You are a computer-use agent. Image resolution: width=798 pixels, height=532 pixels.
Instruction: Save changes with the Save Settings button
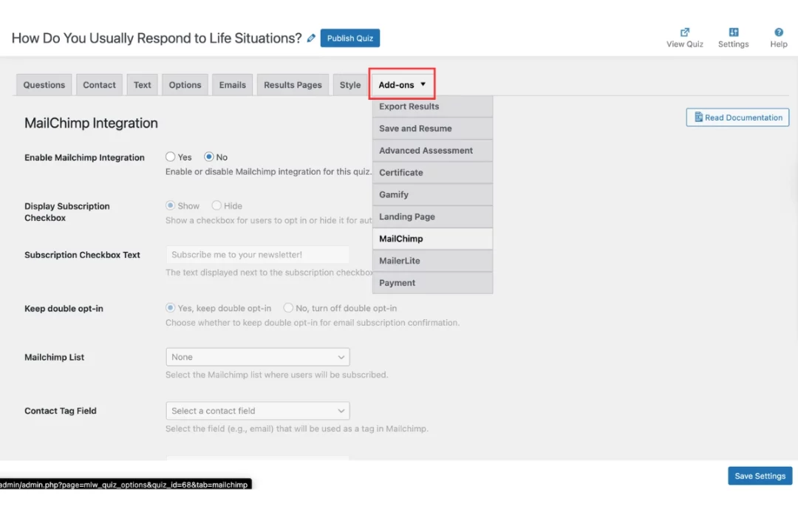coord(760,475)
